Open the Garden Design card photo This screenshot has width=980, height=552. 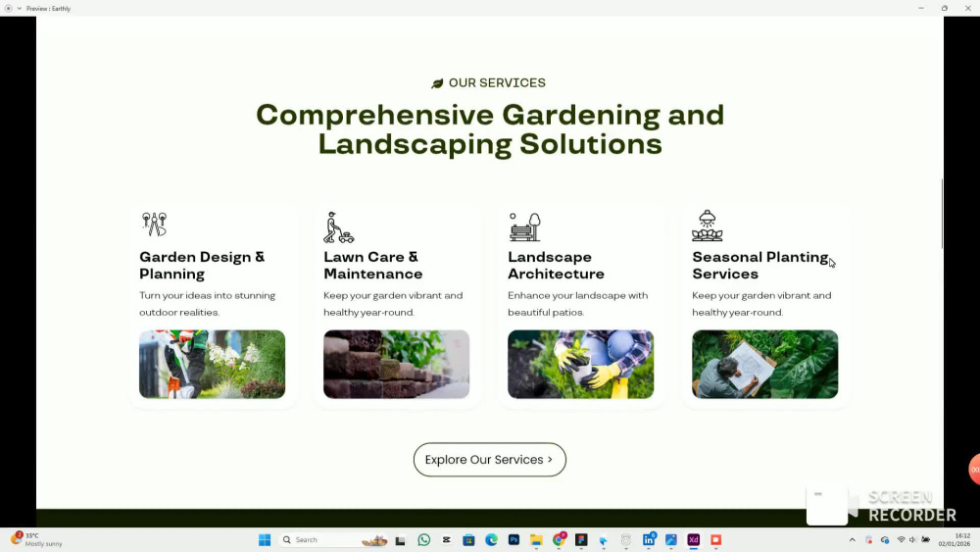[212, 365]
